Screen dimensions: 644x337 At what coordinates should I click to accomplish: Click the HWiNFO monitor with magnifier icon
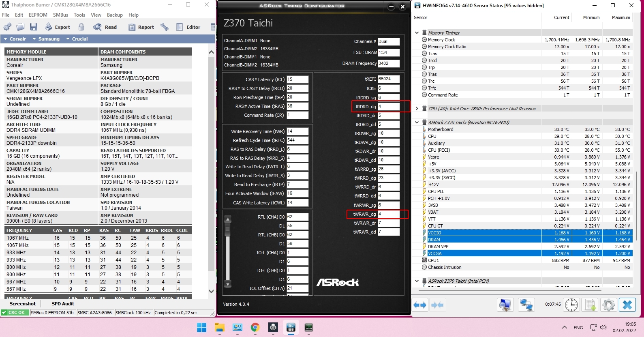pos(505,305)
